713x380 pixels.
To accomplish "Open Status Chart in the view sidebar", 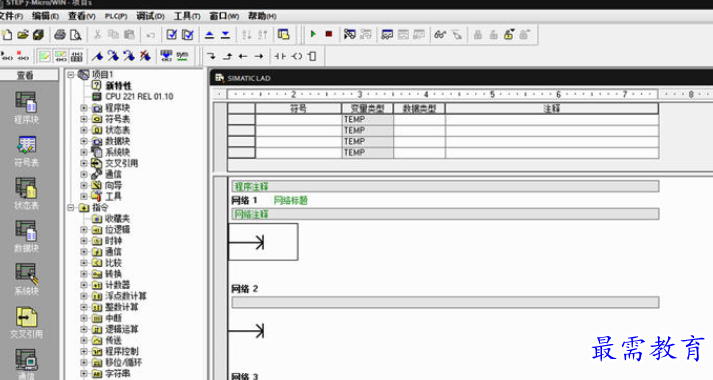I will [x=26, y=193].
